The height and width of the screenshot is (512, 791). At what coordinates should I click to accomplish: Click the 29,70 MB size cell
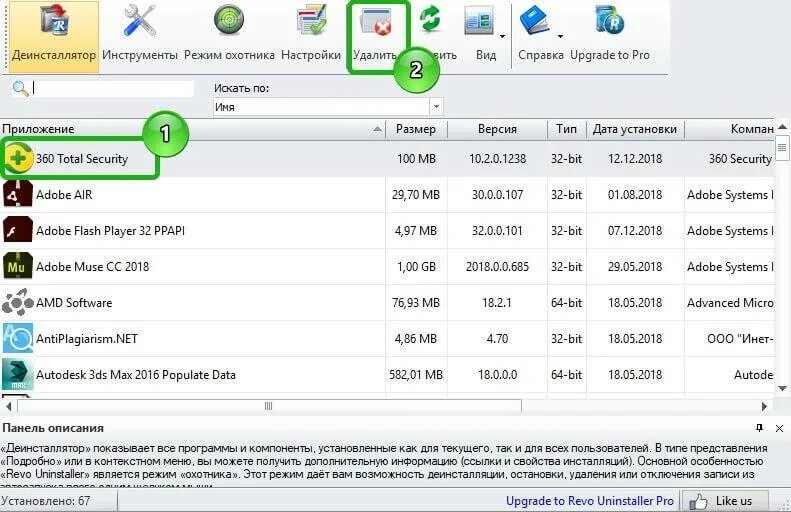[x=416, y=195]
